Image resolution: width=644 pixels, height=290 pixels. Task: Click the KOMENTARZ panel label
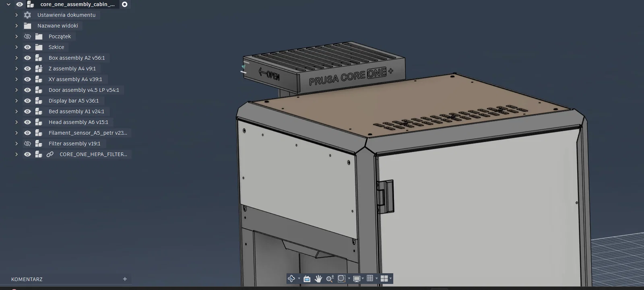click(x=27, y=279)
